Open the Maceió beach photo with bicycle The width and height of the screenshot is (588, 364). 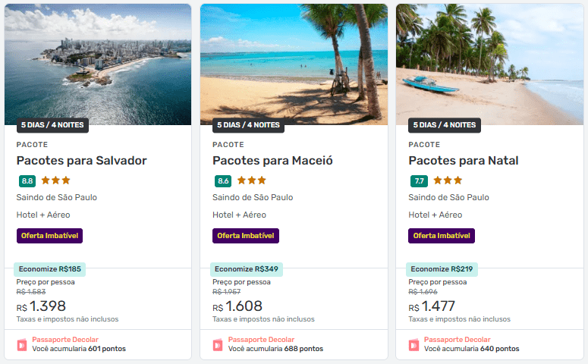coord(294,64)
